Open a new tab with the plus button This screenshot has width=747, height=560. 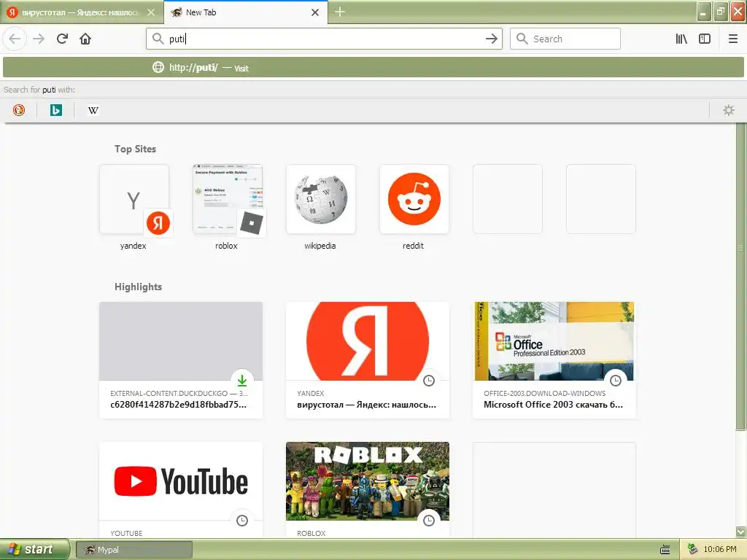click(340, 12)
